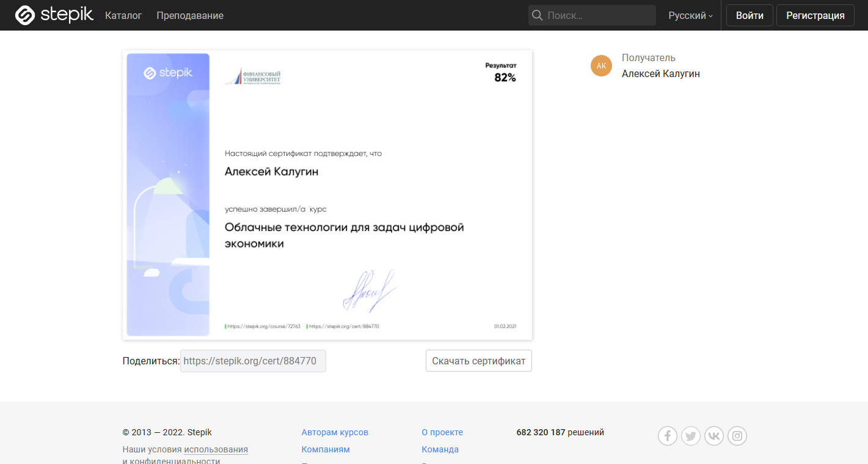Click the Войти button
This screenshot has height=464, width=868.
pos(749,15)
